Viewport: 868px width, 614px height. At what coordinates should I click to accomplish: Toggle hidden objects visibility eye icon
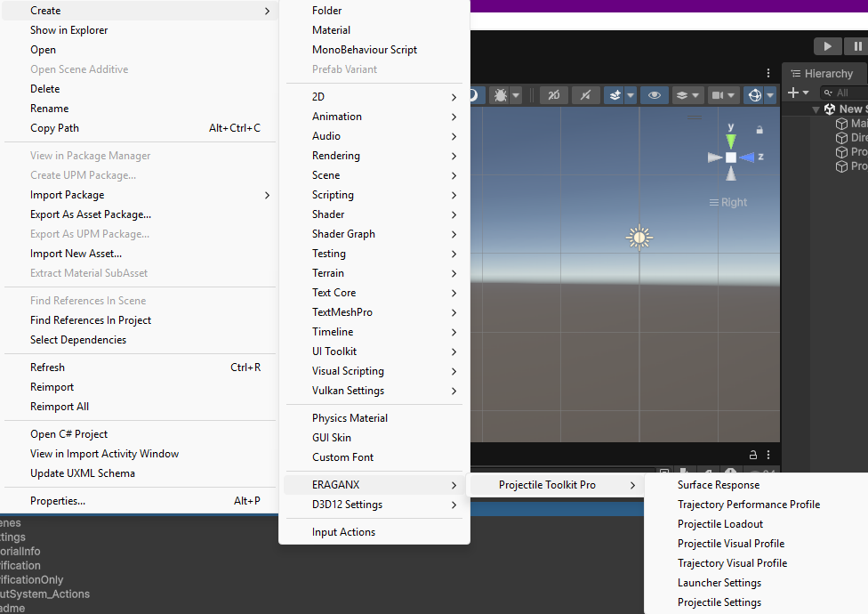655,96
